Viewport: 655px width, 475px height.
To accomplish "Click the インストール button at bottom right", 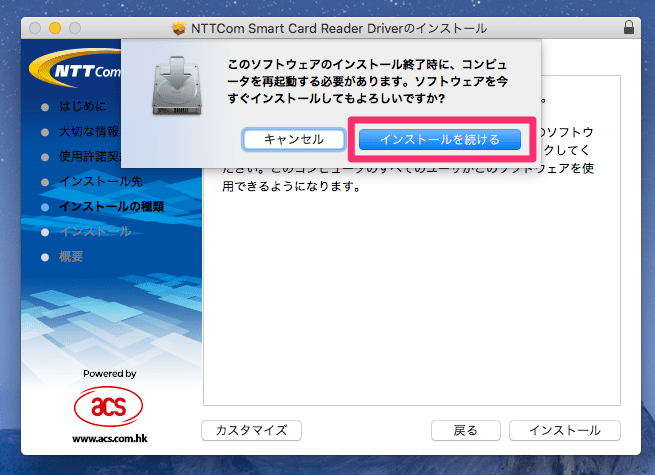I will pyautogui.click(x=564, y=430).
